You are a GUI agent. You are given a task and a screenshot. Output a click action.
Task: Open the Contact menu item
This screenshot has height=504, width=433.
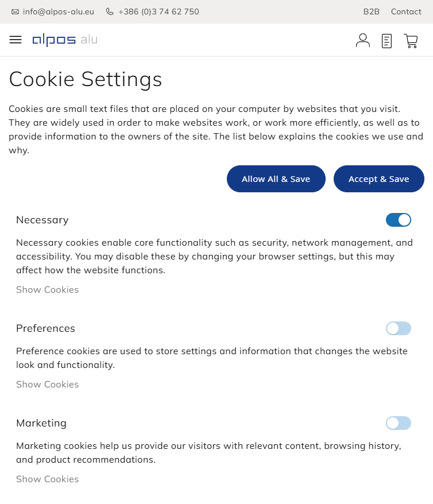pos(406,11)
